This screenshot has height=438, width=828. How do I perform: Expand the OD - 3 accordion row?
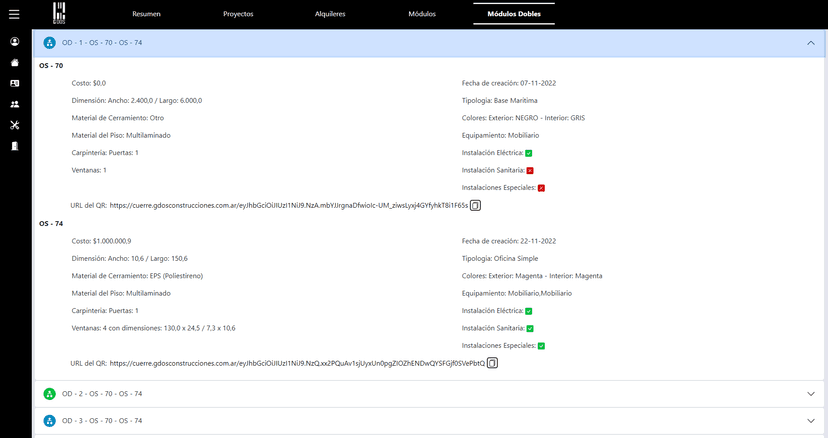pyautogui.click(x=810, y=421)
